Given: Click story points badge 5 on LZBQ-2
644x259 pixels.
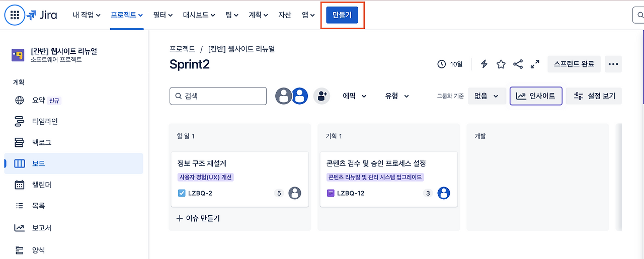Looking at the screenshot, I should [279, 193].
